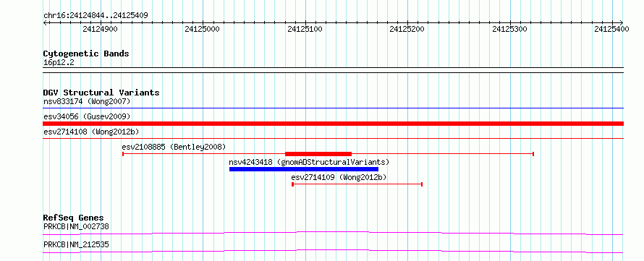
Task: Click the thick red esv34056 variant bar
Action: 333,124
